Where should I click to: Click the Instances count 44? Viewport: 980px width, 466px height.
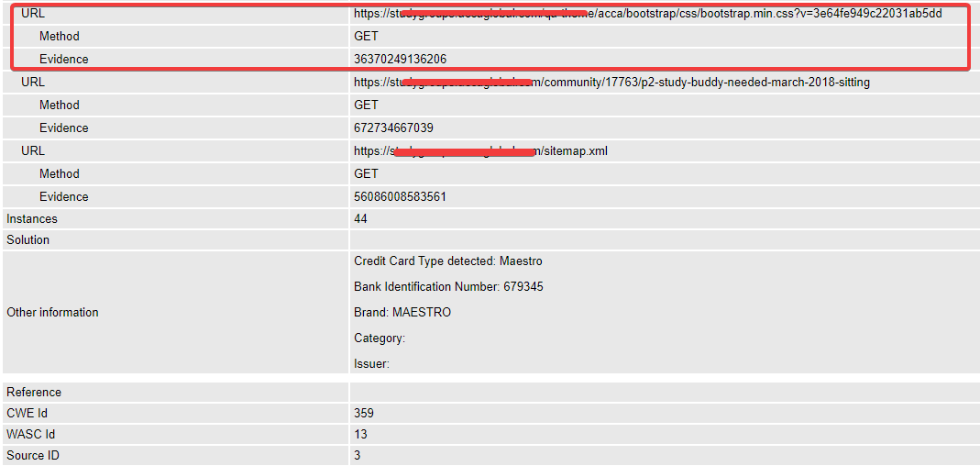tap(360, 219)
